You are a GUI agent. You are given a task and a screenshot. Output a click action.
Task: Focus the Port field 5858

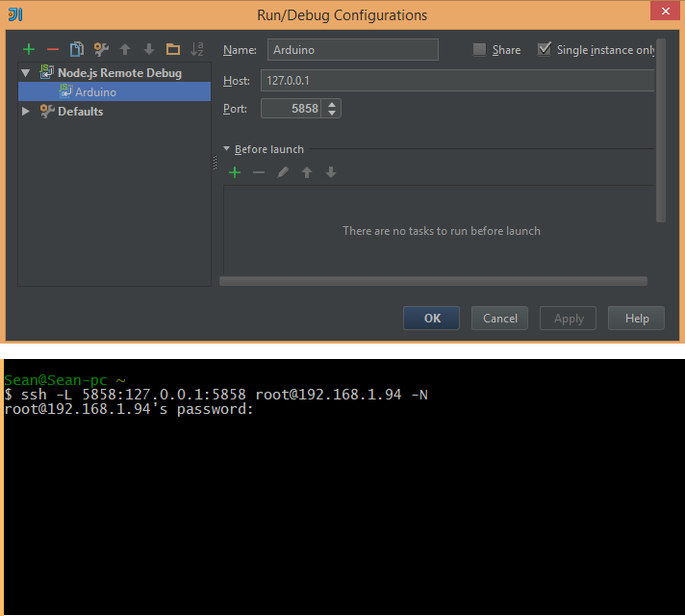click(291, 109)
